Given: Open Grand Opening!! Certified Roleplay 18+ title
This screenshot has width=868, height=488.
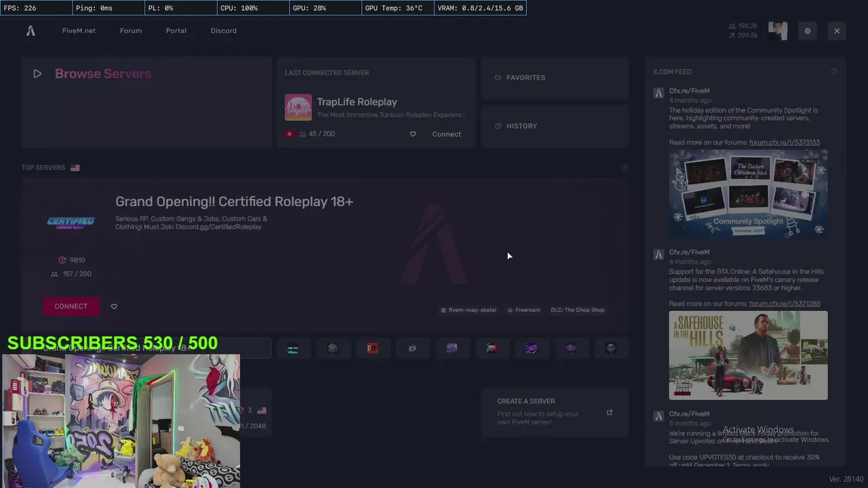Looking at the screenshot, I should click(234, 201).
